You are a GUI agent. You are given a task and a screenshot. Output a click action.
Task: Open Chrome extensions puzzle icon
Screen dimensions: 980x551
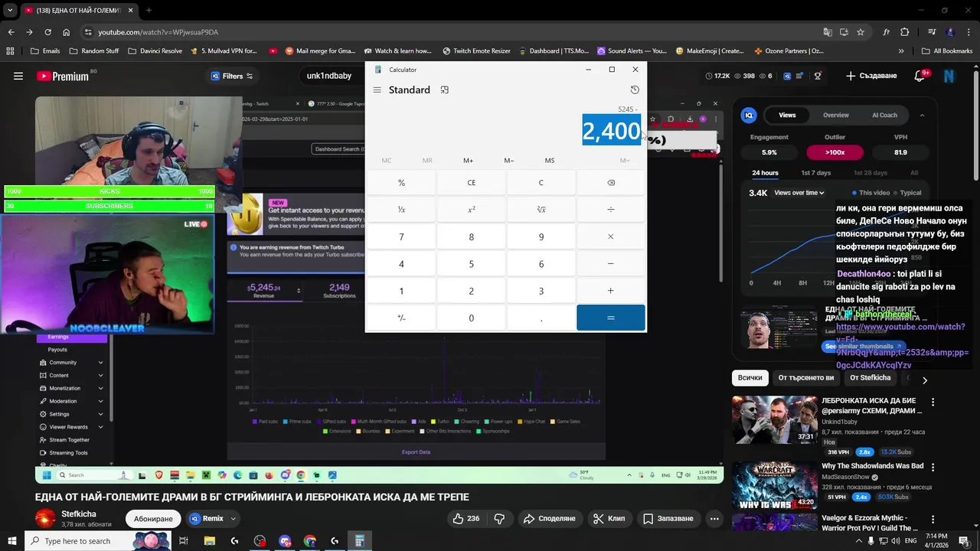pos(904,32)
